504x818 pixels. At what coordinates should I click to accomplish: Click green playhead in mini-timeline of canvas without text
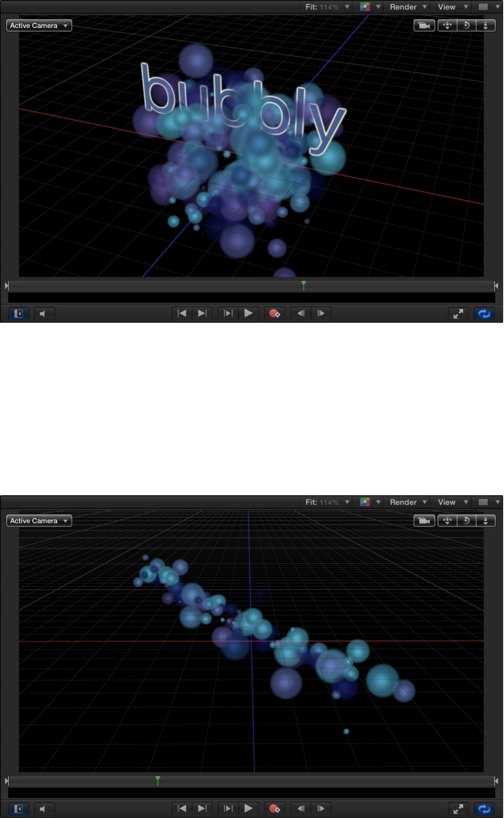point(158,781)
